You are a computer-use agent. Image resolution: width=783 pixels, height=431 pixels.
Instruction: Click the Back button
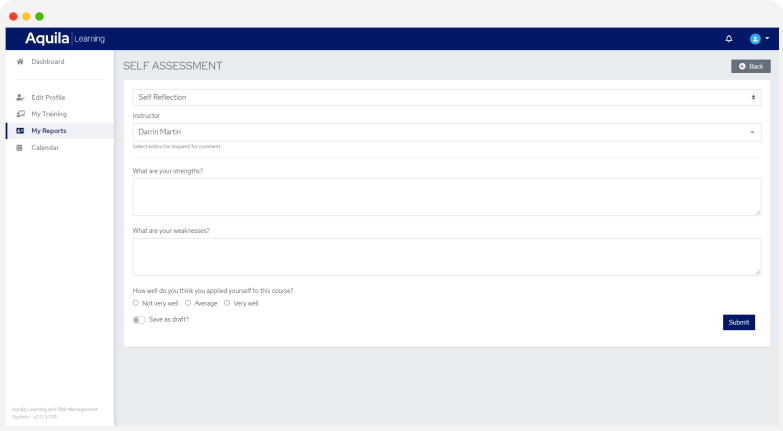(750, 66)
